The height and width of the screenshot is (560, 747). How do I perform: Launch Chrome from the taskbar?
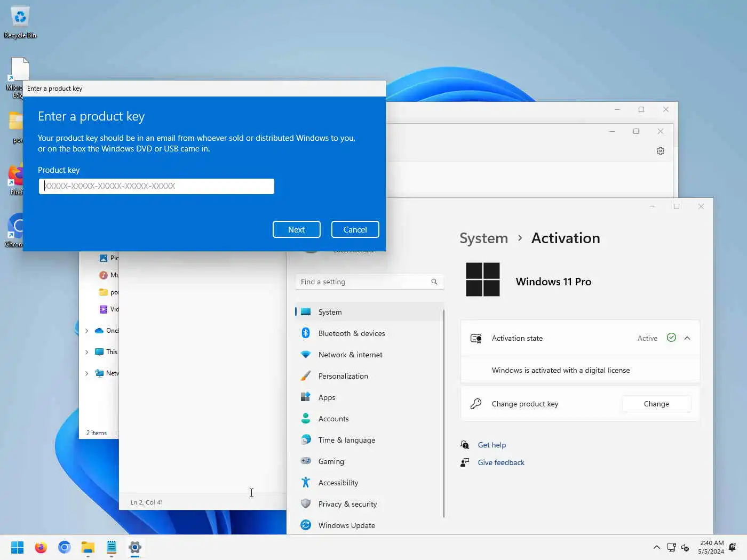pos(65,547)
